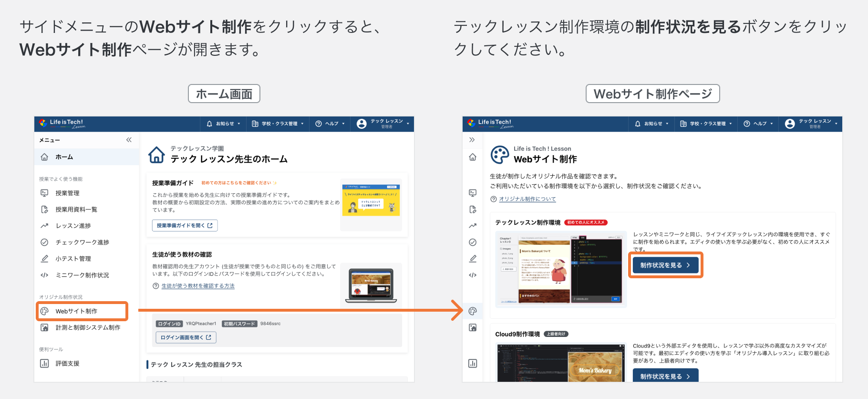Open お知らせ bell dropdown in home screen
The height and width of the screenshot is (399, 868).
click(223, 124)
